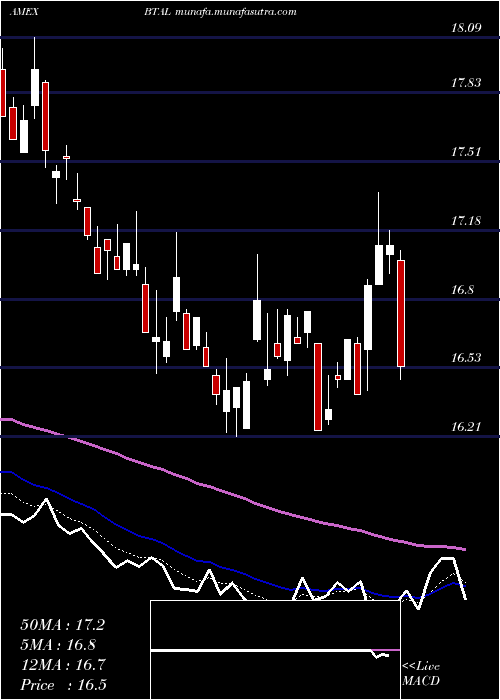Click the 16.8 price axis label

coord(462,290)
